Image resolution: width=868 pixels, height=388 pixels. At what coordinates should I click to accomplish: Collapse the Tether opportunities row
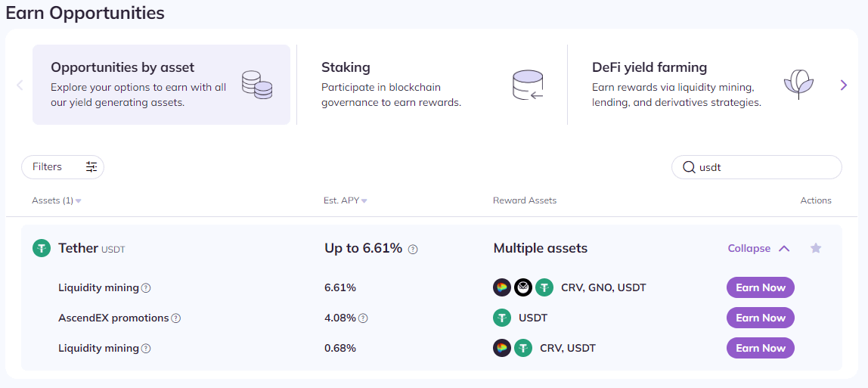(758, 248)
